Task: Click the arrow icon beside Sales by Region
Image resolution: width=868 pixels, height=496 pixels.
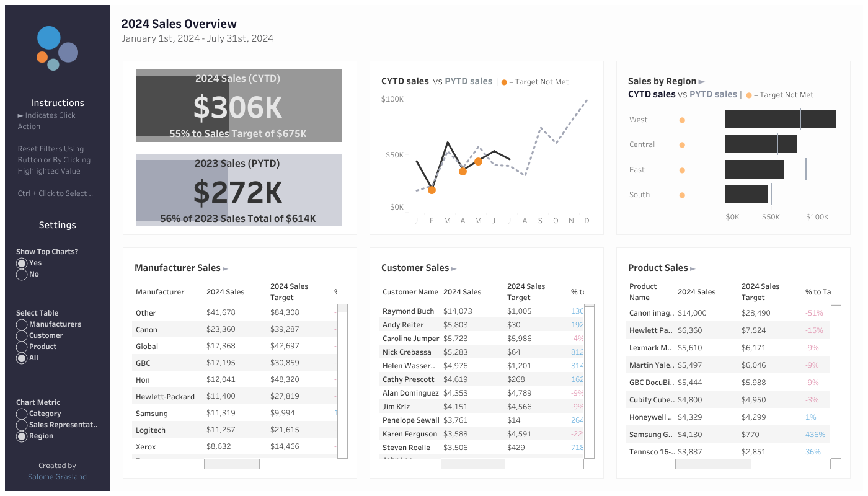Action: click(702, 82)
